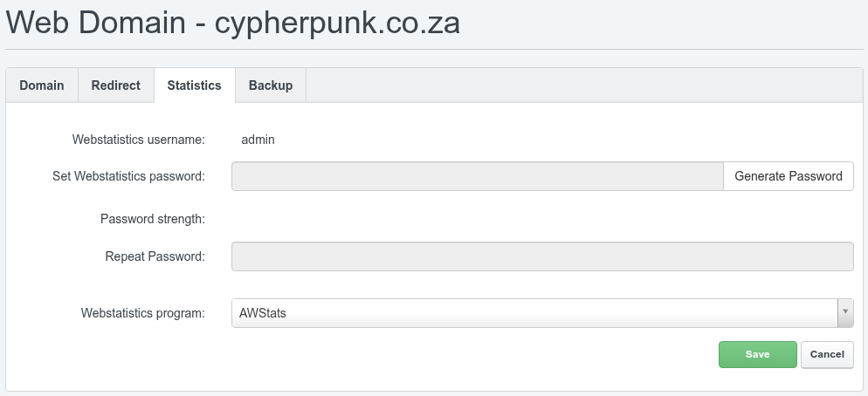Click the Webstatistics username label
This screenshot has height=396, width=868.
(x=138, y=140)
